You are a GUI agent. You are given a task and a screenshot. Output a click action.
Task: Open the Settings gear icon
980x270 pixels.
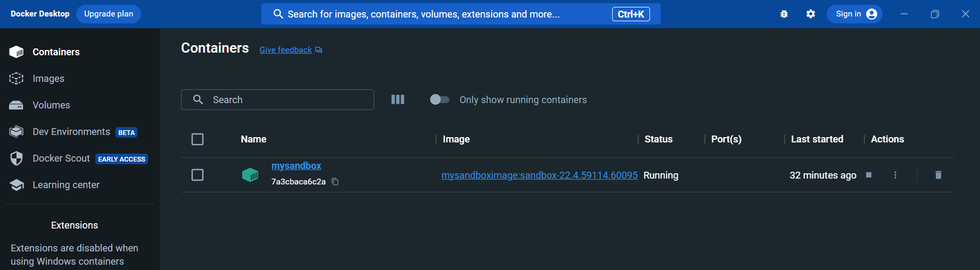pos(811,14)
